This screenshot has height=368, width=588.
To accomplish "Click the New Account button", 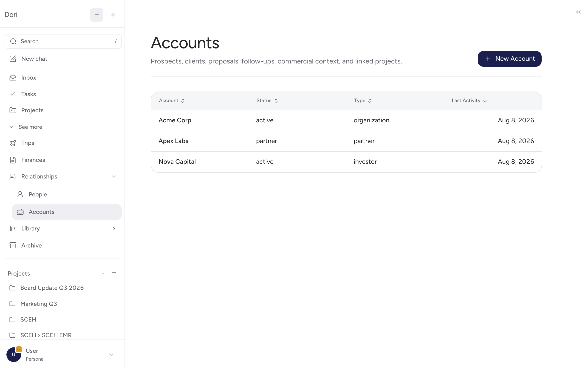I will [509, 59].
